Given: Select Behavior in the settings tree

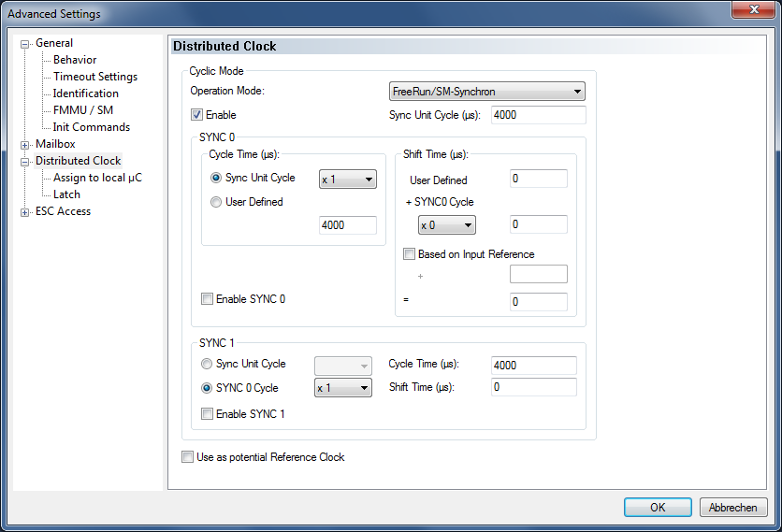Looking at the screenshot, I should [75, 60].
